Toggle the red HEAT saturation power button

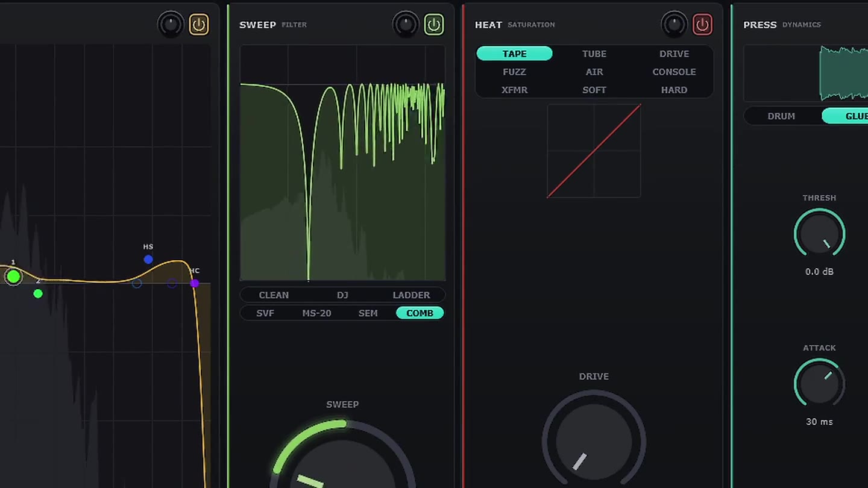point(702,25)
